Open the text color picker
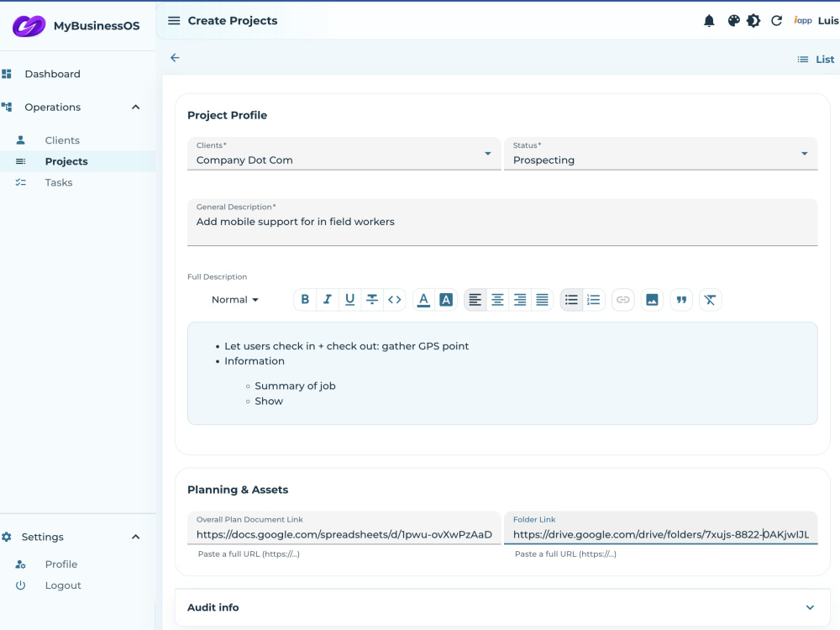 423,300
